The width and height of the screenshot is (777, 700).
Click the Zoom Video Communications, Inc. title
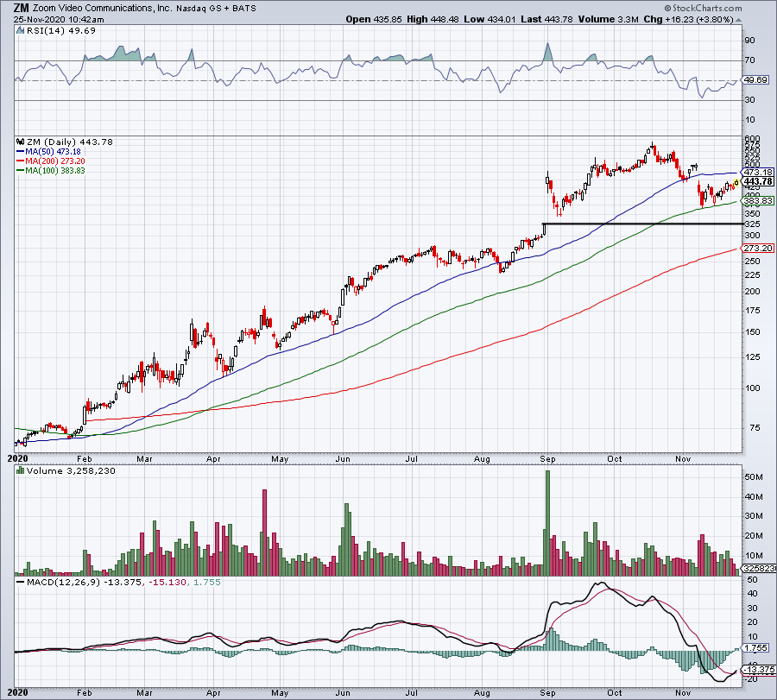coord(103,8)
